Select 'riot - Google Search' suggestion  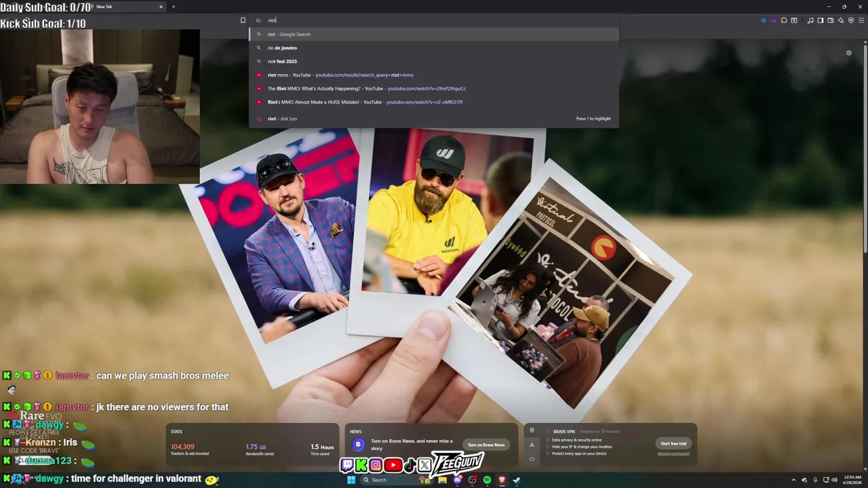coord(434,34)
